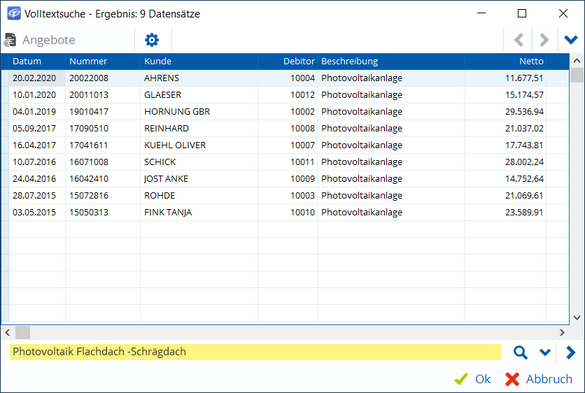This screenshot has height=393, width=585.
Task: Select the FINK TANJA row
Action: [285, 212]
